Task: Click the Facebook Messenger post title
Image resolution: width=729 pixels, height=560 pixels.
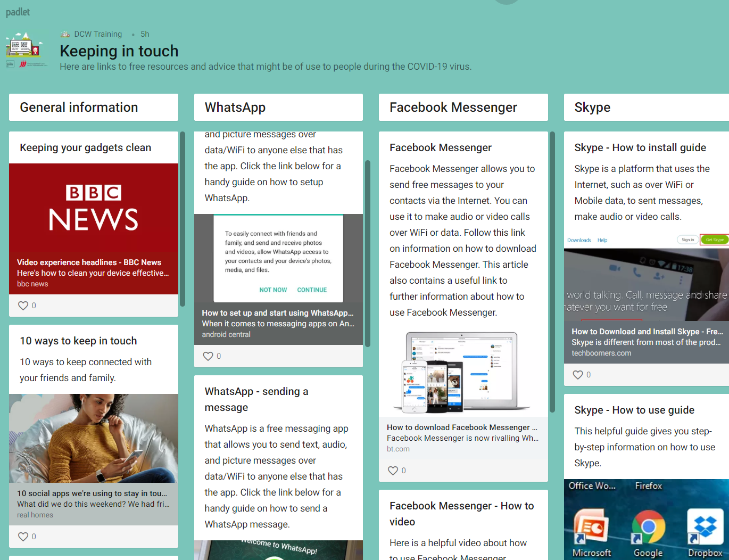Action: (x=441, y=147)
